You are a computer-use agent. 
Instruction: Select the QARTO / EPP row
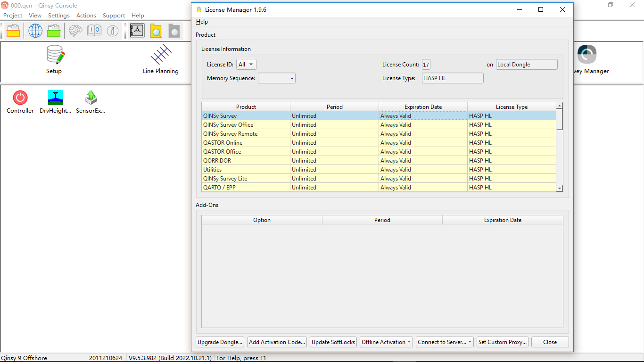pos(379,188)
